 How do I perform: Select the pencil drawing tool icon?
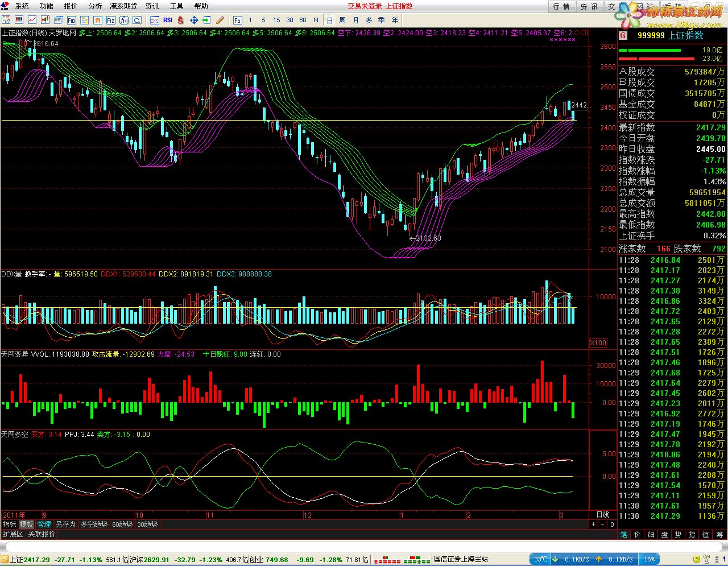coord(220,20)
